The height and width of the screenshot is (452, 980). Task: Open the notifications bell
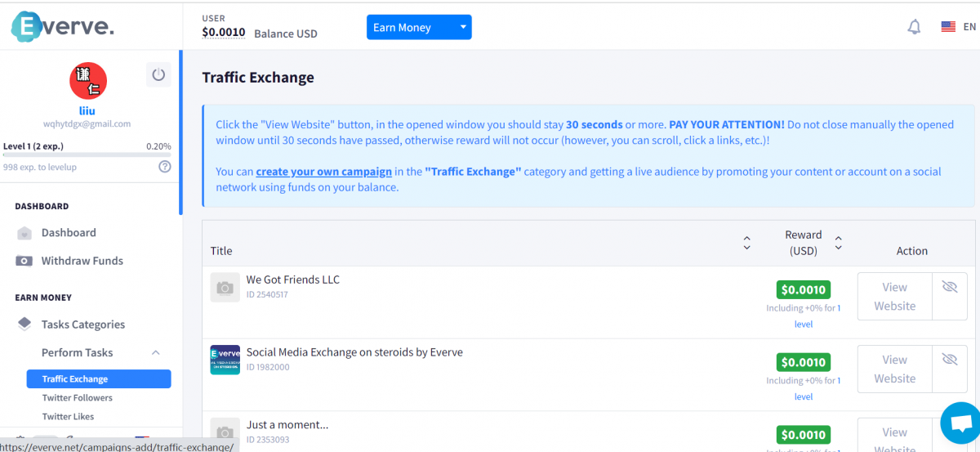(x=915, y=27)
